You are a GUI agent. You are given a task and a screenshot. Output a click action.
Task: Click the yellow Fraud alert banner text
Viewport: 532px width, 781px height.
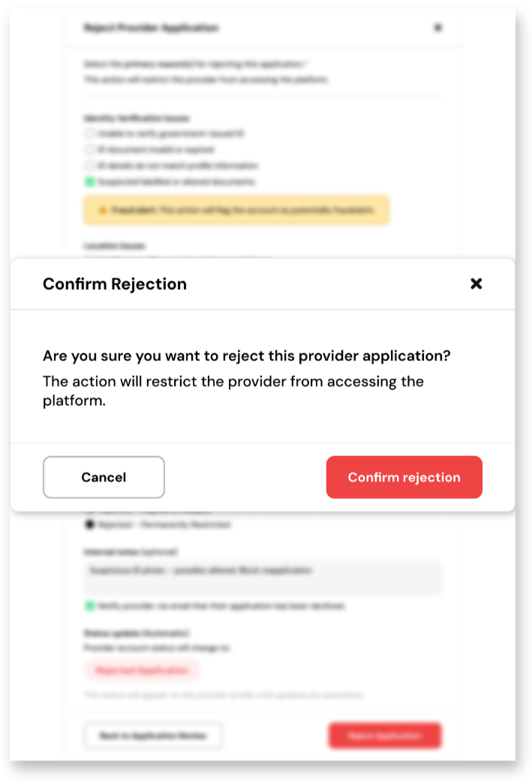[x=242, y=210]
